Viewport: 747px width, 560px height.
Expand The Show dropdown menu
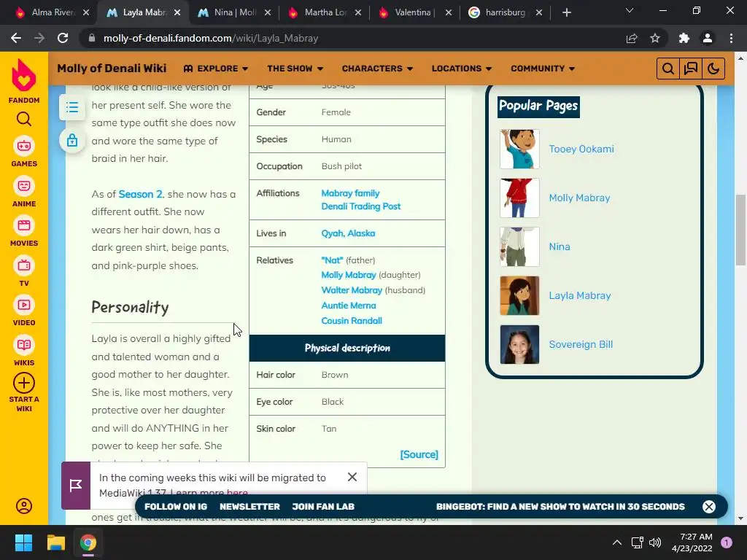pyautogui.click(x=295, y=69)
